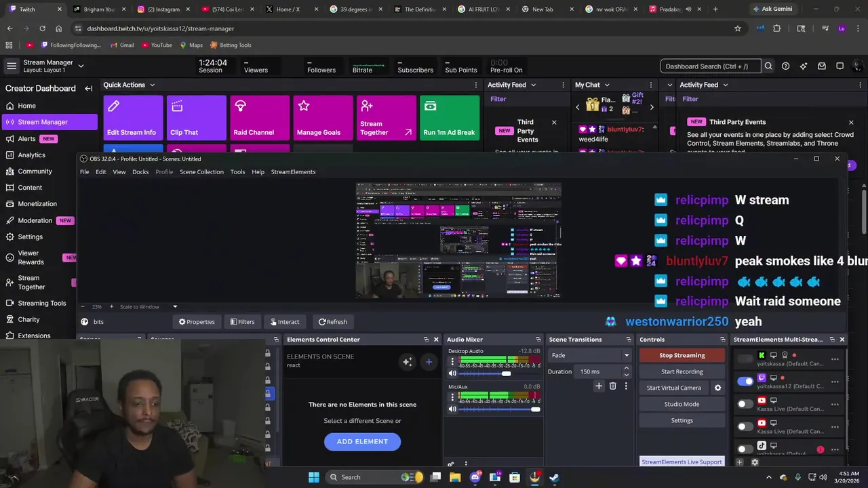The width and height of the screenshot is (868, 488).
Task: Open the Twitch help question icon
Action: tap(785, 66)
